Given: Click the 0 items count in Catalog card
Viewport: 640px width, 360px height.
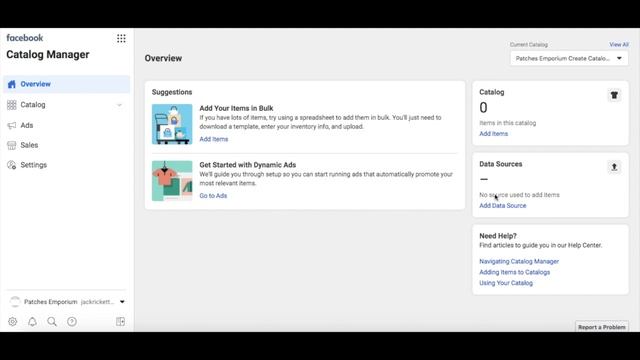Looking at the screenshot, I should pos(483,108).
